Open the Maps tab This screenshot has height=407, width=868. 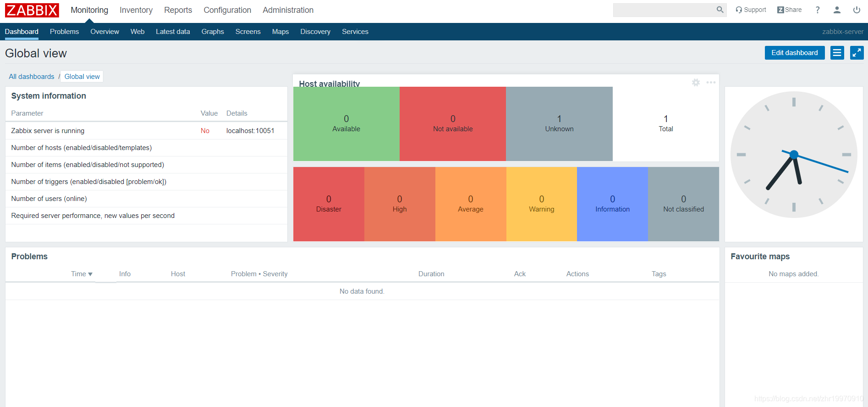pyautogui.click(x=280, y=32)
